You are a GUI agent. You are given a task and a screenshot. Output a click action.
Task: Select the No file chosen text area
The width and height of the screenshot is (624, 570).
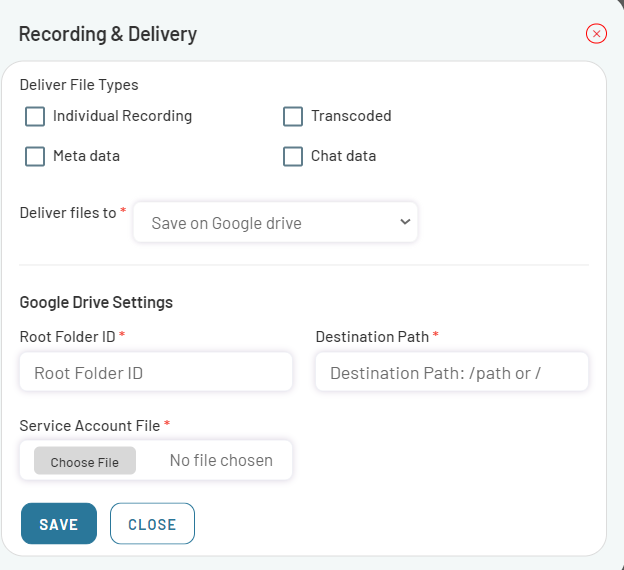(x=221, y=461)
